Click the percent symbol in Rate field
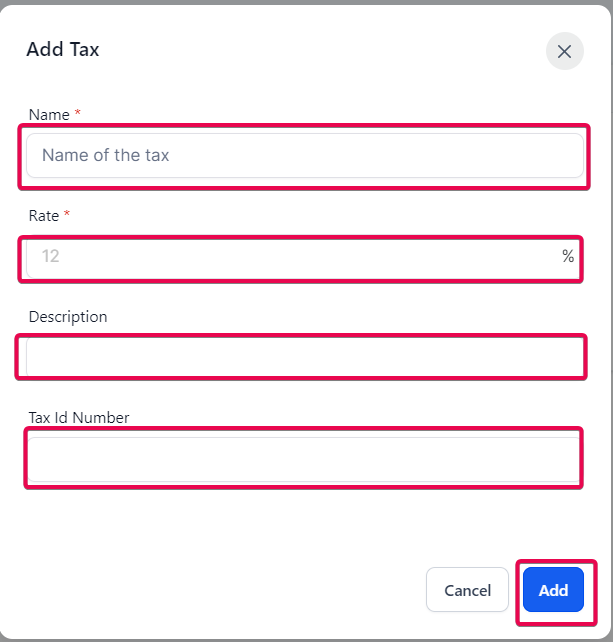The image size is (613, 642). (x=568, y=257)
